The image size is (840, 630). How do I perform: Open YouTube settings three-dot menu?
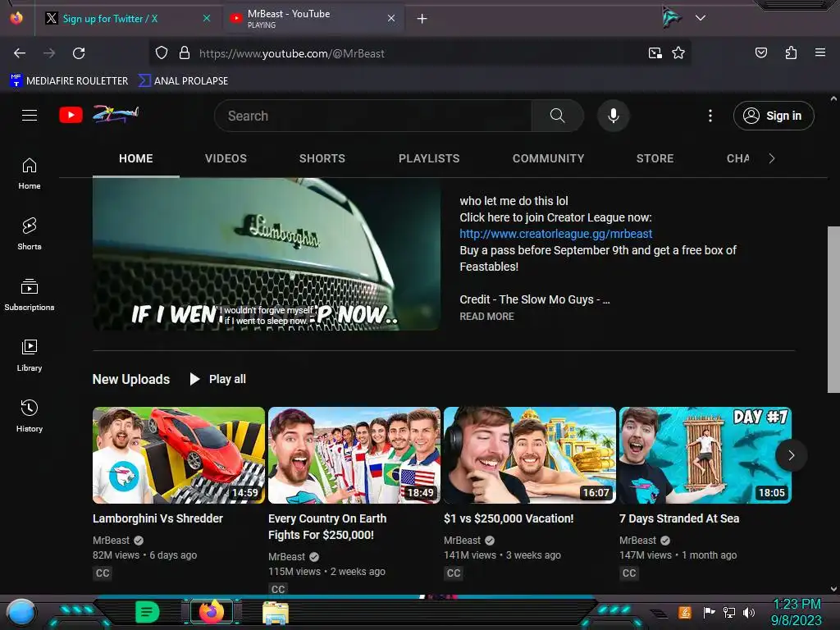710,116
